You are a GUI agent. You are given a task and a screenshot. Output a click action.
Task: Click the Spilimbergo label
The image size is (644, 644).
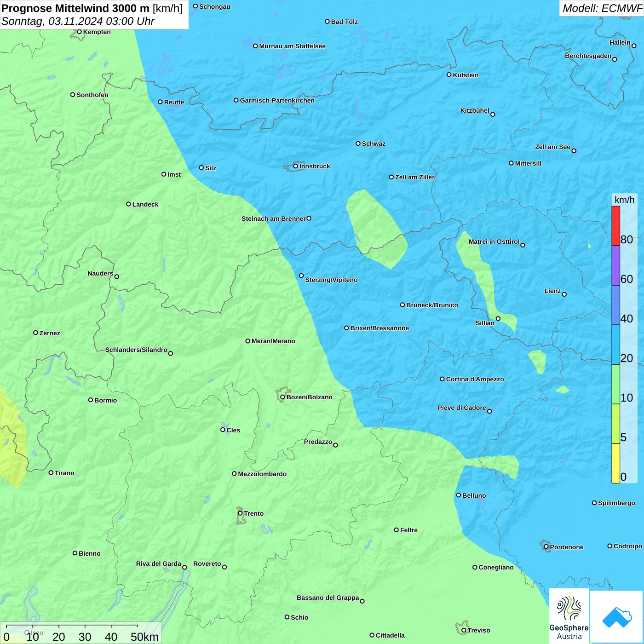pos(616,503)
